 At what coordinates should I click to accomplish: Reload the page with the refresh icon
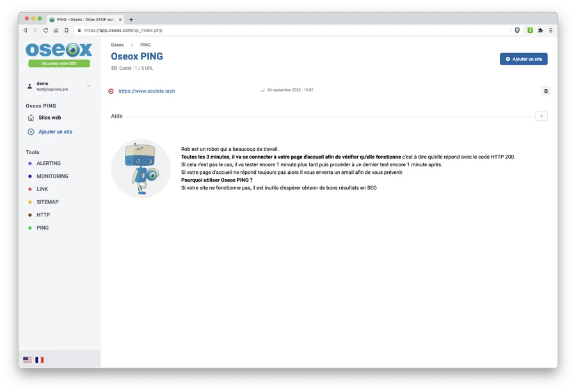[x=45, y=31]
